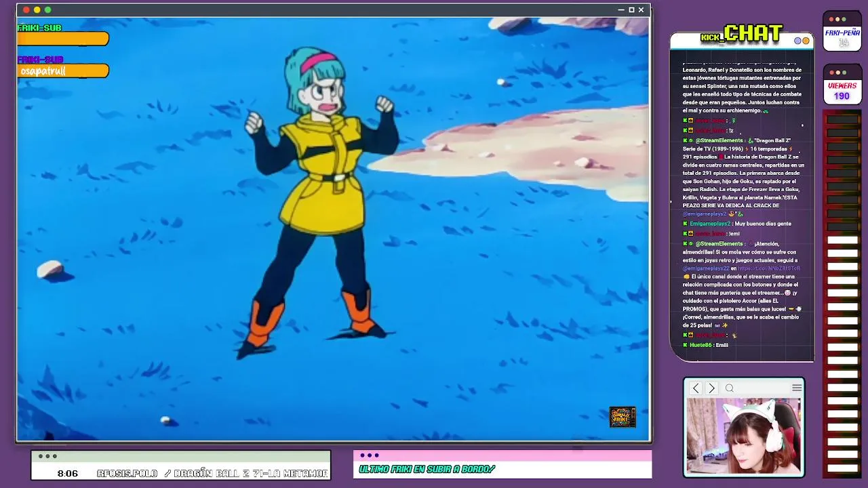The width and height of the screenshot is (868, 488).
Task: Click the back arrow in webcam frame
Action: pos(696,388)
